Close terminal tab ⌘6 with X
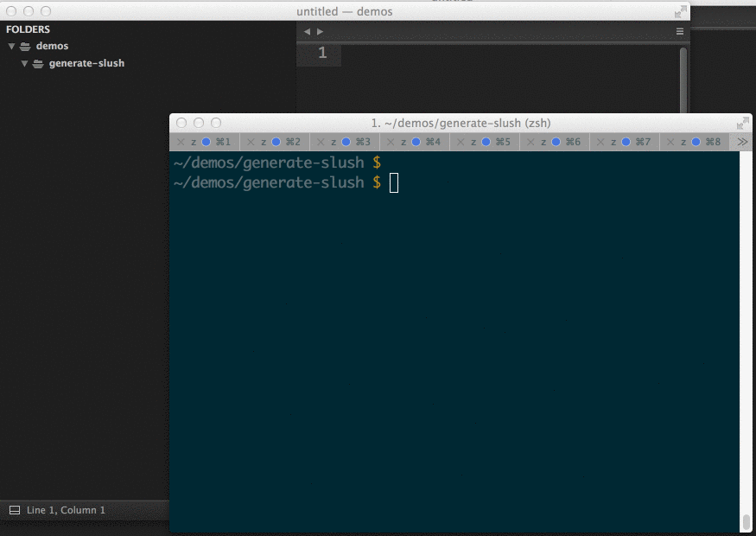 click(x=530, y=142)
